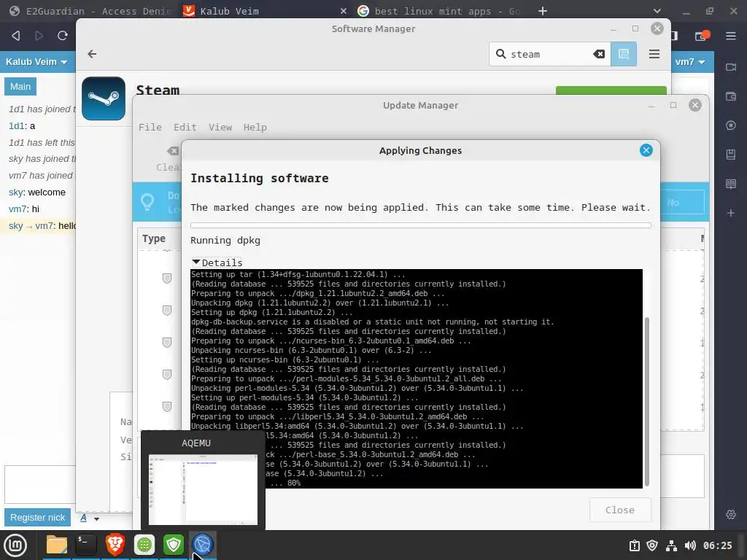Viewport: 747px width, 560px height.
Task: Switch to the best linux mint apps tab
Action: click(438, 11)
